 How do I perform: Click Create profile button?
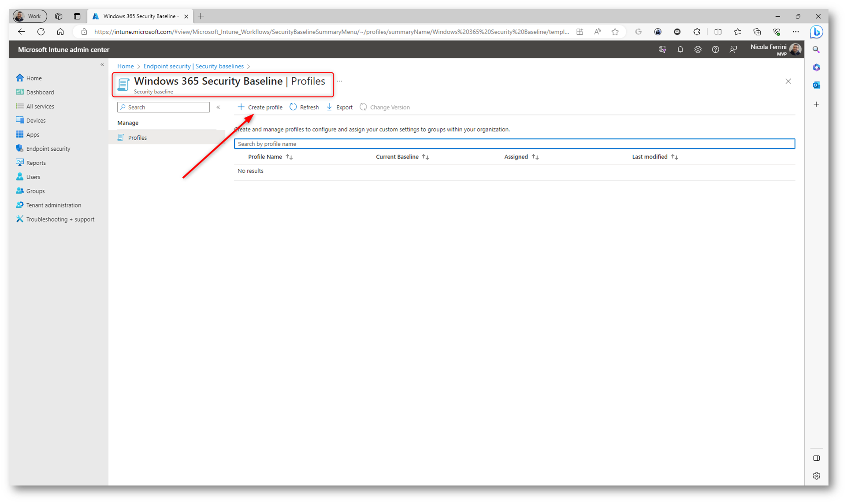tap(260, 107)
